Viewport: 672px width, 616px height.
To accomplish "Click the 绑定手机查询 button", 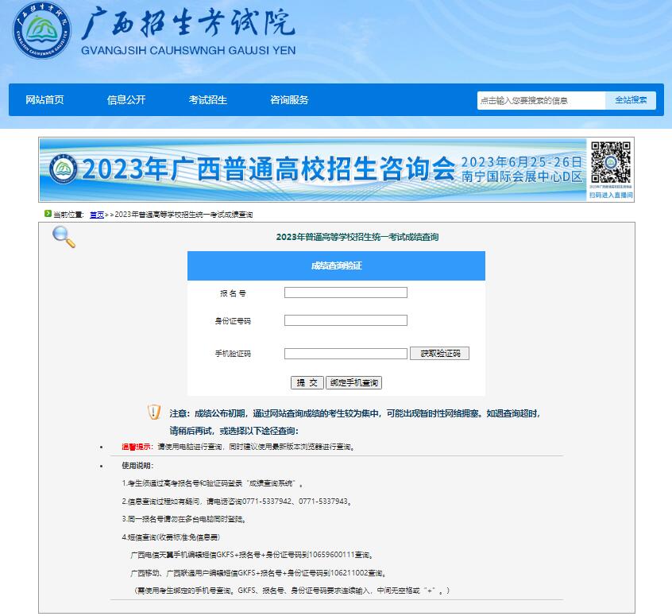I will [x=353, y=382].
